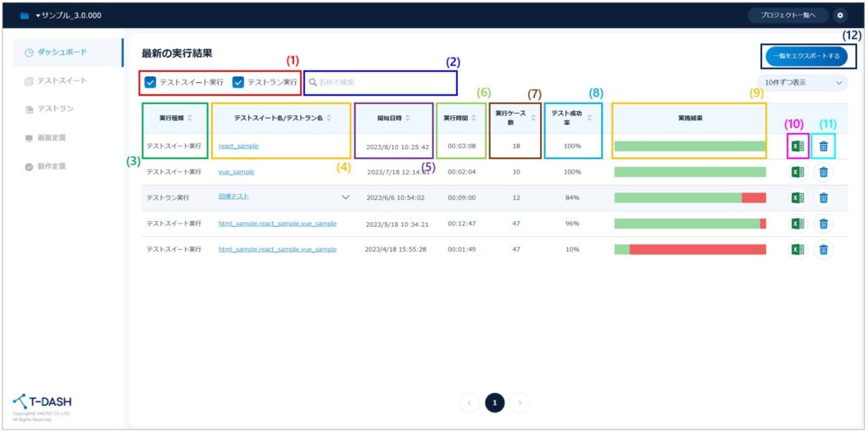Click Excel icon for vue_sample row
Viewport: 868px width, 432px height.
797,172
